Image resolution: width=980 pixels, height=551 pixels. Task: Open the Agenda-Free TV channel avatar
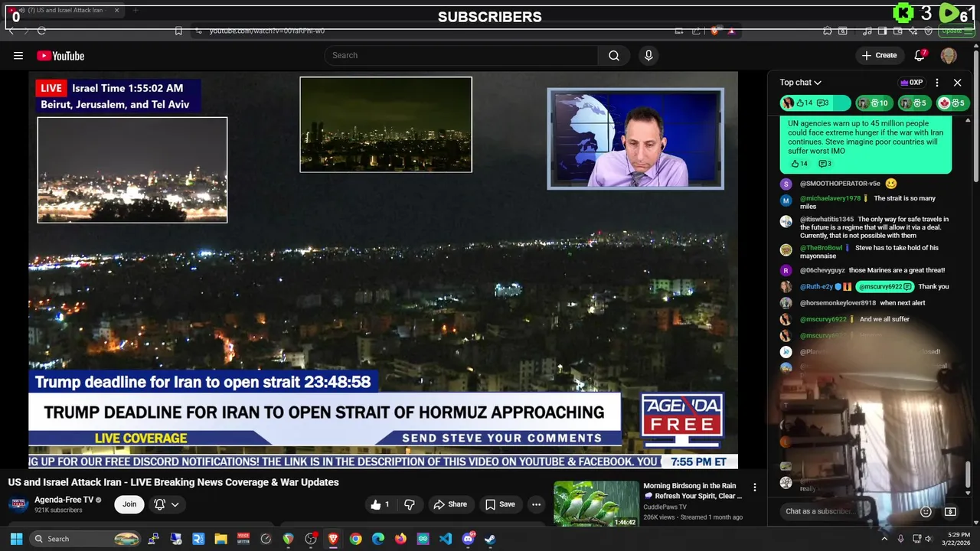coord(19,504)
